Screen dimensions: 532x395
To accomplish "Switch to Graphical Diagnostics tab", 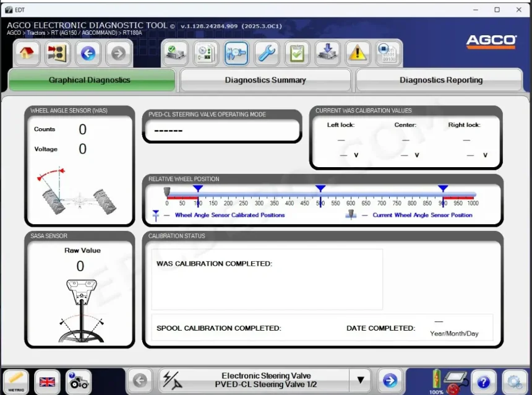I will (92, 80).
